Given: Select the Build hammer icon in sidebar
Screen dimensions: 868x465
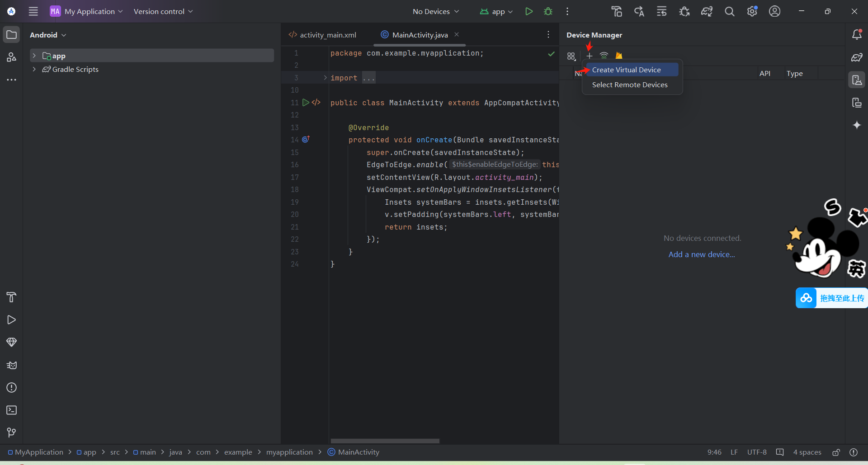Looking at the screenshot, I should point(11,297).
